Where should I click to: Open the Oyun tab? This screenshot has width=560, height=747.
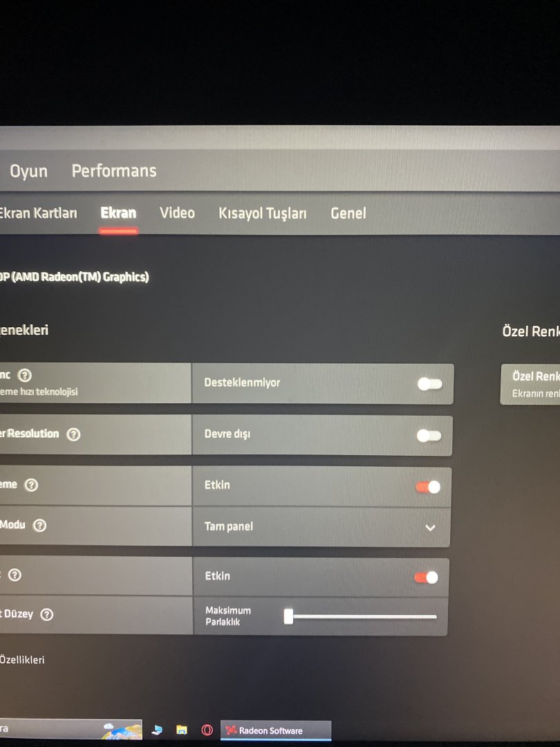click(x=28, y=171)
